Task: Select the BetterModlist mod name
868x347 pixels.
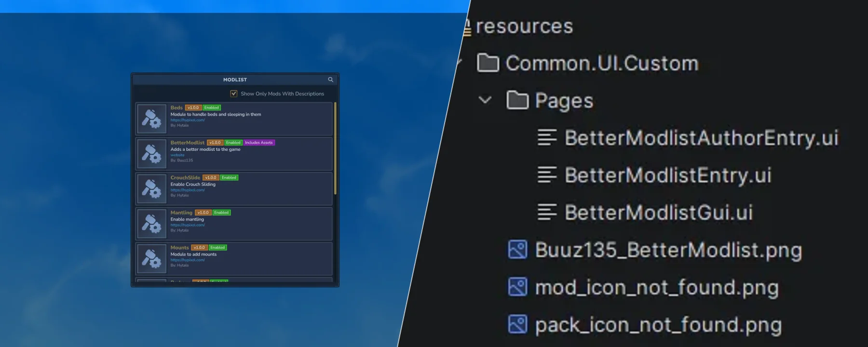Action: click(188, 143)
